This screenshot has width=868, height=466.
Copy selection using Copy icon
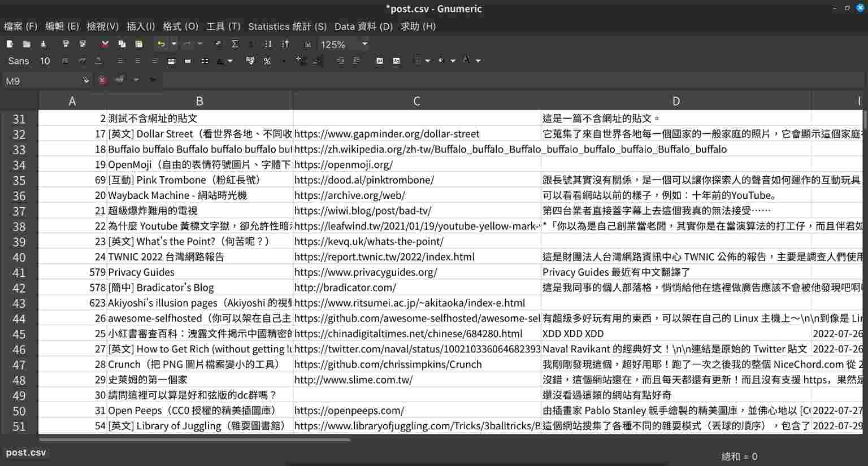click(121, 44)
